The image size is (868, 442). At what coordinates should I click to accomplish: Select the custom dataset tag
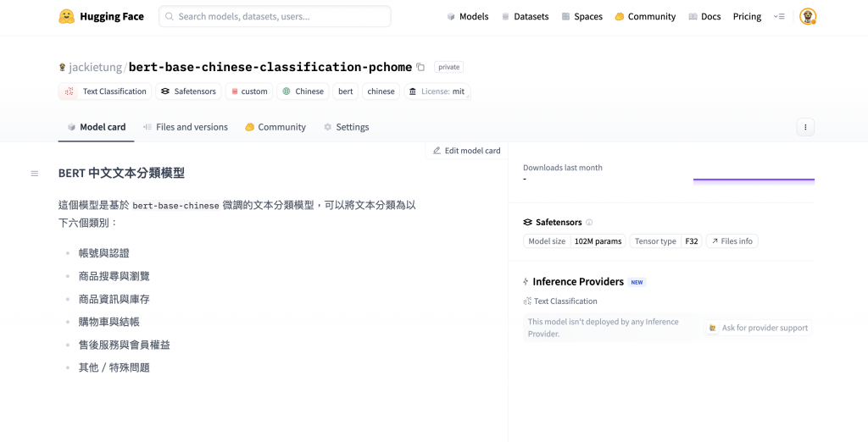click(x=248, y=91)
